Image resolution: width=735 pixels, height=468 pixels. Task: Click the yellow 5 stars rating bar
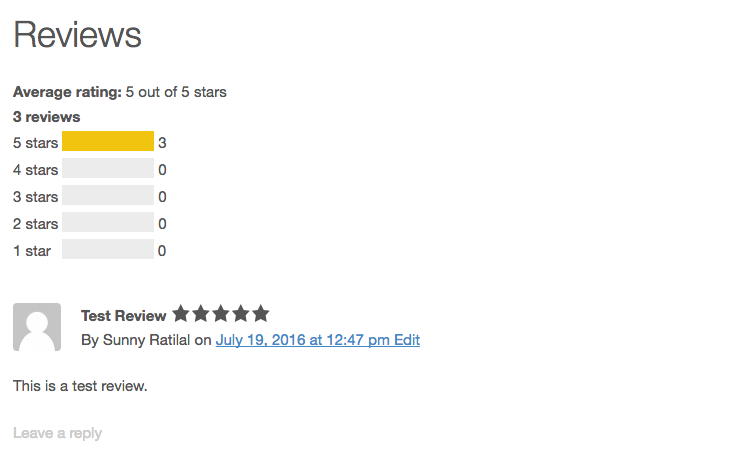(x=108, y=142)
